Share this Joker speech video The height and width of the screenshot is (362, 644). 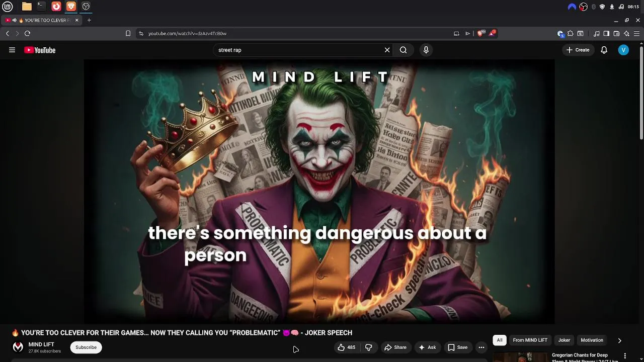point(395,347)
